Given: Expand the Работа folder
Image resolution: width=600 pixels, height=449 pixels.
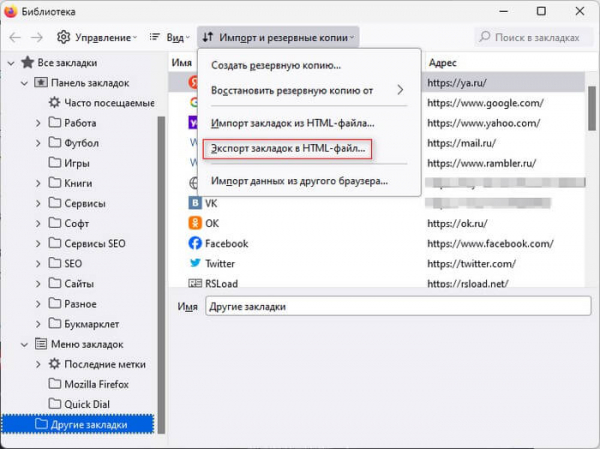Looking at the screenshot, I should click(38, 123).
